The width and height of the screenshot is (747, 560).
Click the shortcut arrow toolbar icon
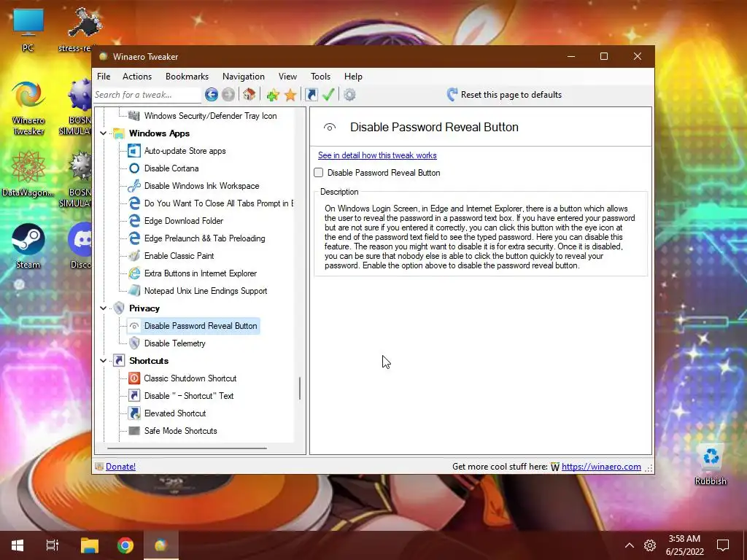pos(311,95)
